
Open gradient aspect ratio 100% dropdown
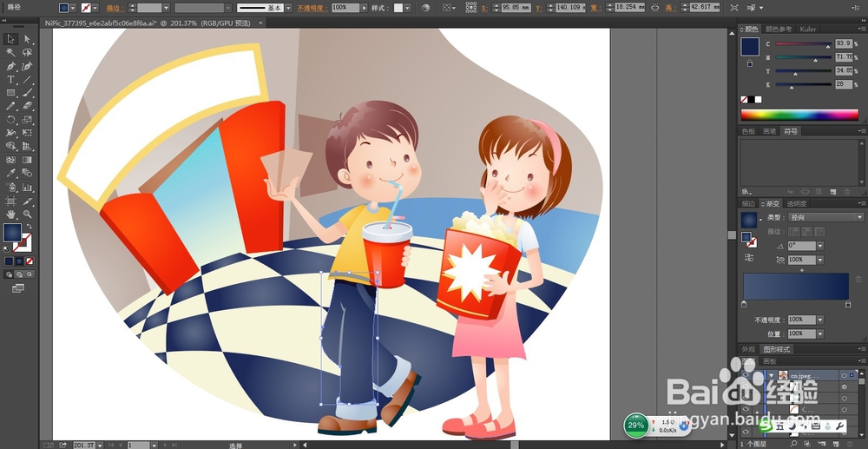pyautogui.click(x=820, y=260)
